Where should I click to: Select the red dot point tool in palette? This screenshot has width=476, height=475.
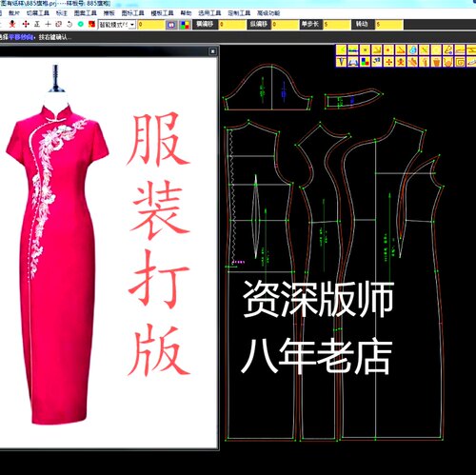coord(388,49)
